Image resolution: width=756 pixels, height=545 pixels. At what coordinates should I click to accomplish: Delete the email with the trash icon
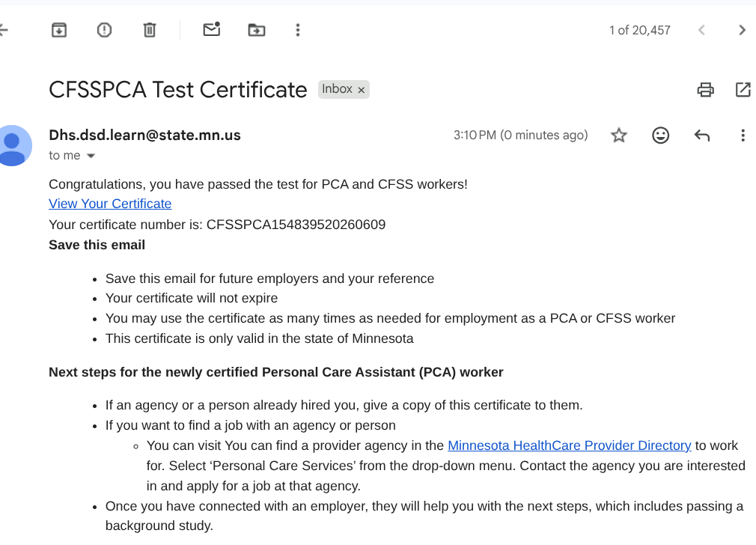(x=150, y=30)
